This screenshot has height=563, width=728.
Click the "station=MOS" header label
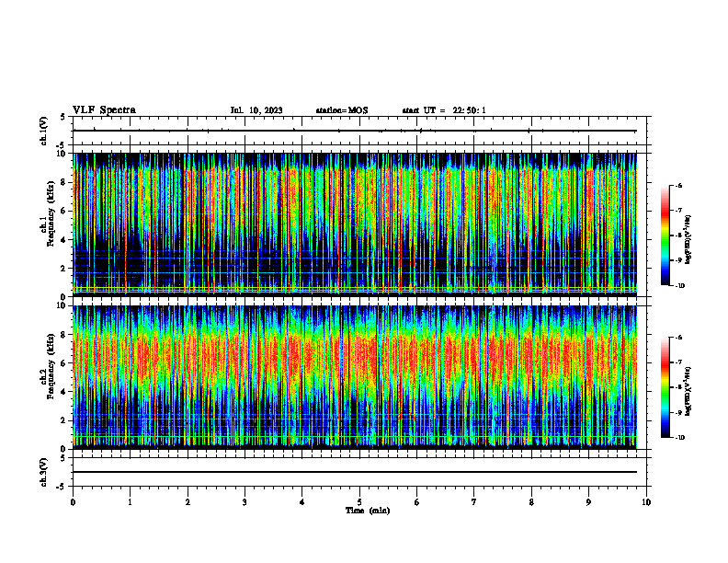(342, 110)
